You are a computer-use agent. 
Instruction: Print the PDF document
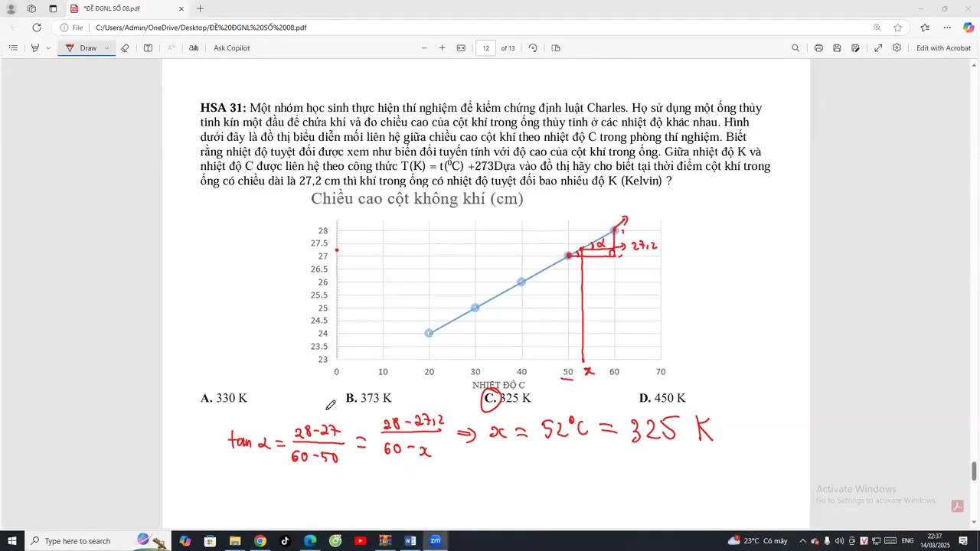click(818, 47)
